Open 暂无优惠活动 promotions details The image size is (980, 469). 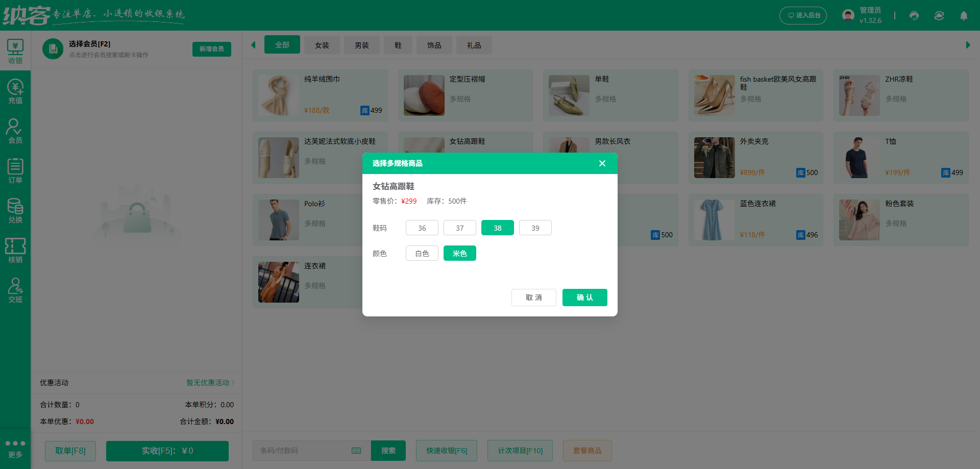(207, 382)
